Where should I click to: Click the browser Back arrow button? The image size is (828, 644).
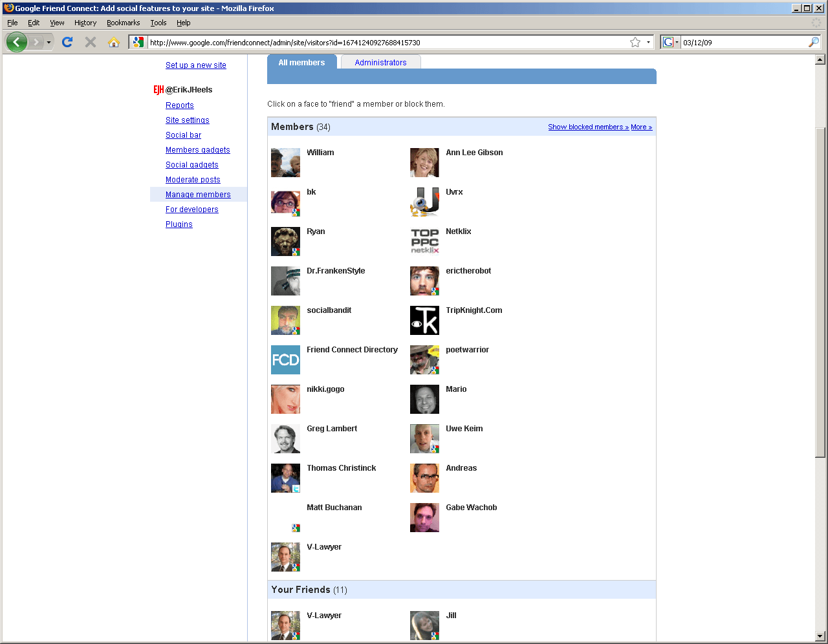[x=17, y=43]
